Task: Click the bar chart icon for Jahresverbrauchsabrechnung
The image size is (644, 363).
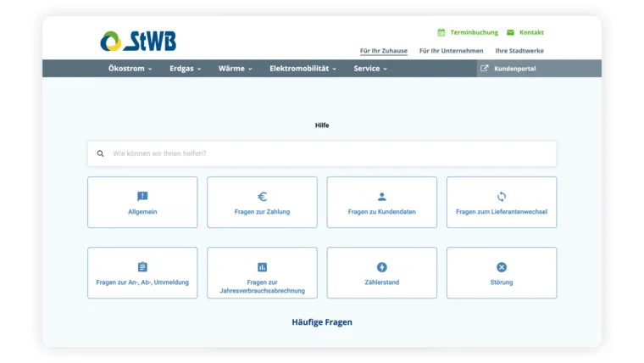Action: pyautogui.click(x=262, y=267)
